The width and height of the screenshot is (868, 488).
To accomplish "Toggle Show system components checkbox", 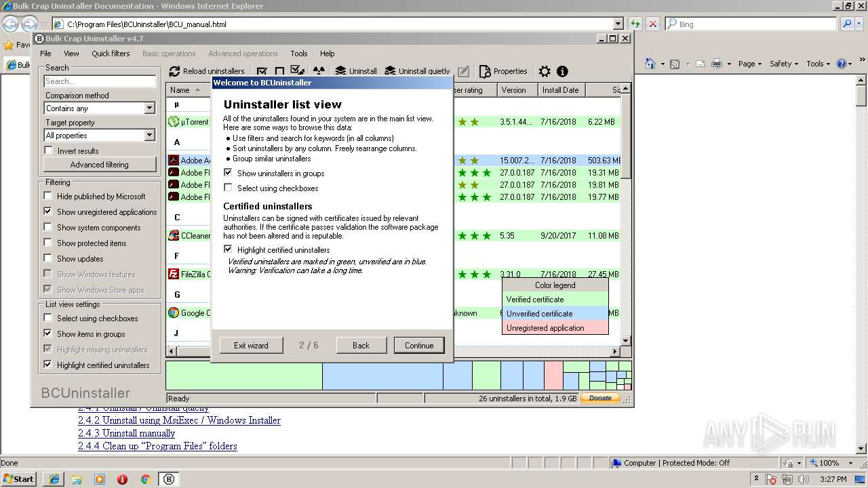I will coord(47,227).
